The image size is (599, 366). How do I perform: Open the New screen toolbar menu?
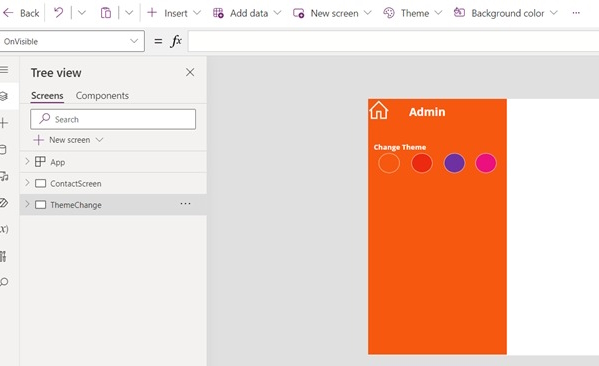(x=332, y=13)
